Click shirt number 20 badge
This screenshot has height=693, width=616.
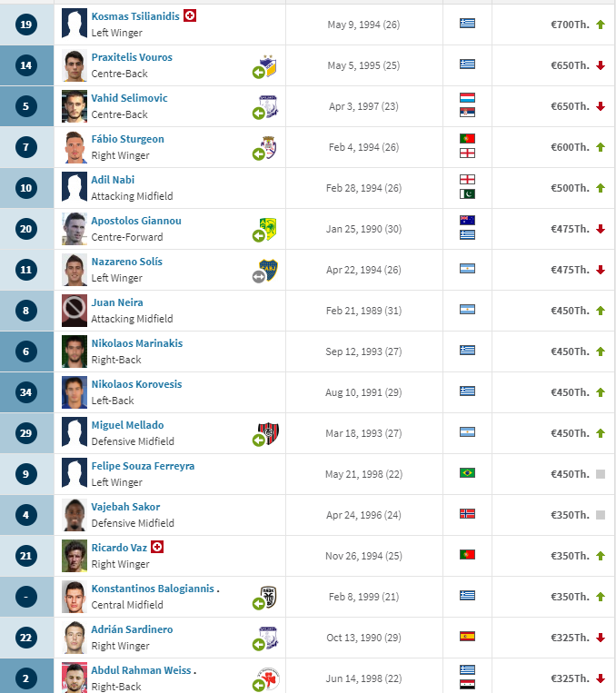(x=26, y=229)
